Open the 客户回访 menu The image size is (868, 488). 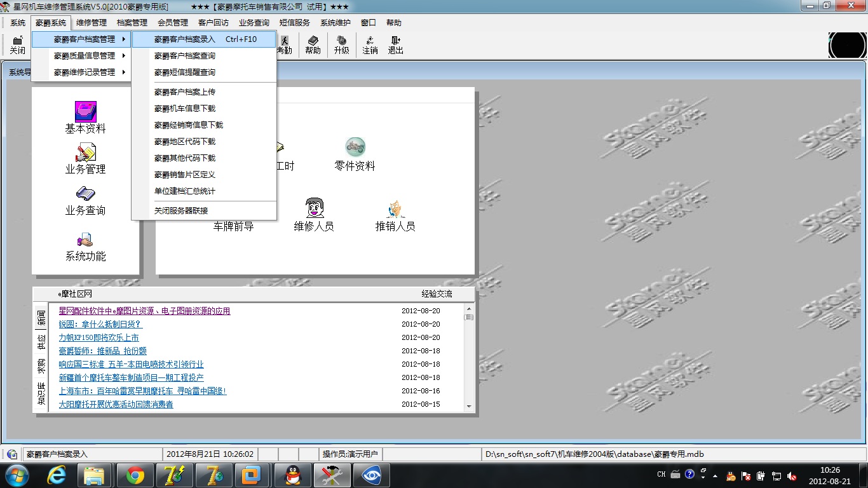point(214,22)
